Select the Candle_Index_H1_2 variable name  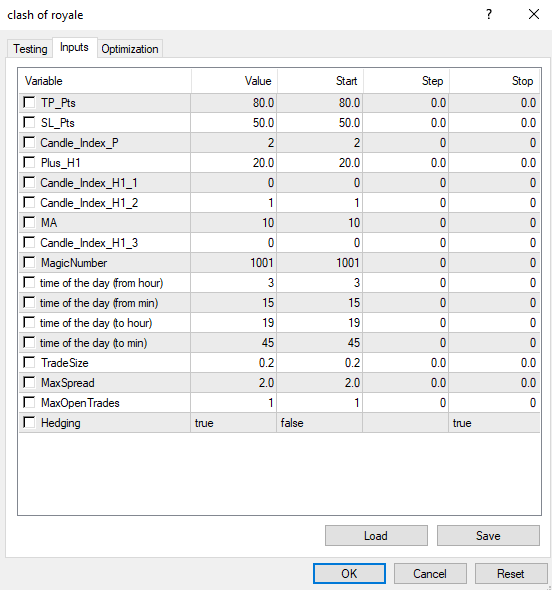pos(90,203)
